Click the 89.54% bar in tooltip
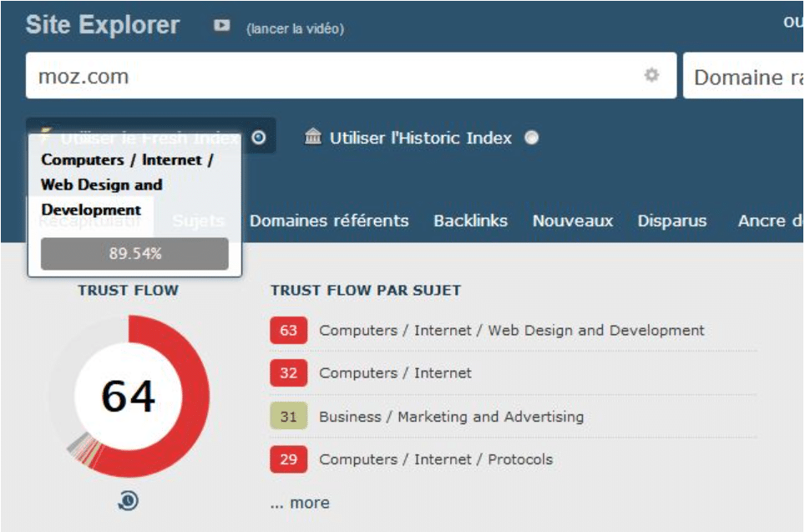This screenshot has height=532, width=805. click(134, 254)
